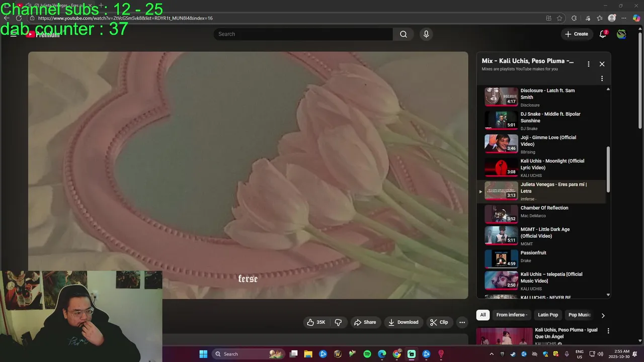Screen dimensions: 644x362
Task: Play Joji - Gimme Love thumbnail
Action: [x=501, y=144]
